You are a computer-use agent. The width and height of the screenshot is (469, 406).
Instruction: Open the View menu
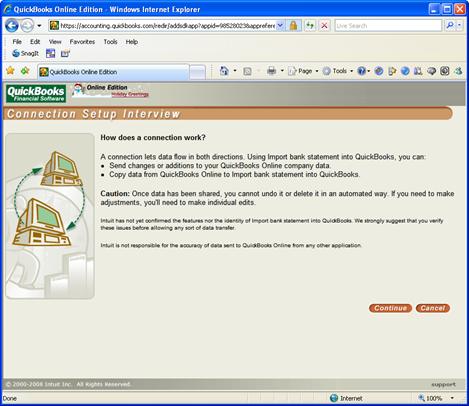coord(55,42)
